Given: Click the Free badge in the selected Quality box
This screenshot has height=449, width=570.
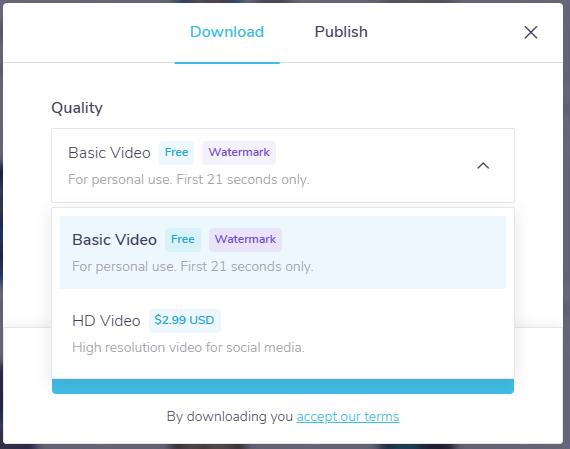Looking at the screenshot, I should 176,153.
